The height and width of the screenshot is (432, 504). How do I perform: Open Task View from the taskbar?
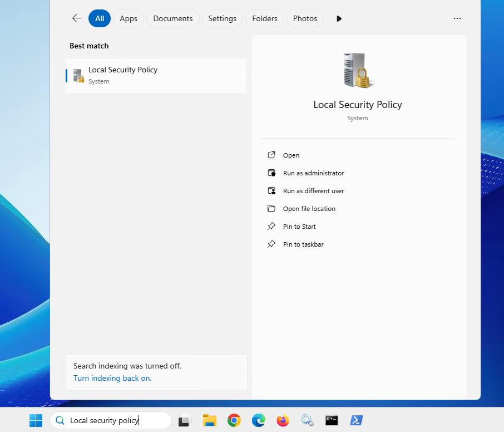coord(185,421)
